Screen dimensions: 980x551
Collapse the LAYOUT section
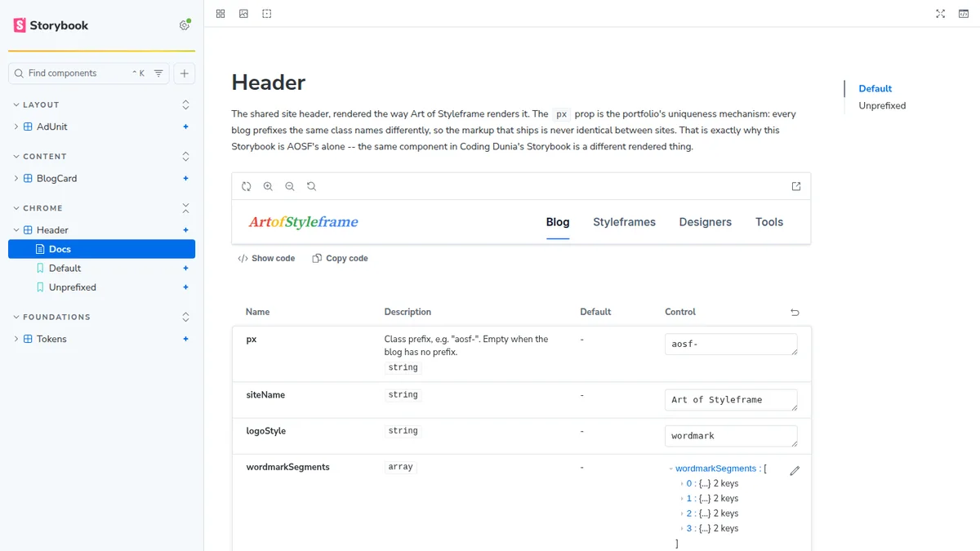[x=37, y=104]
